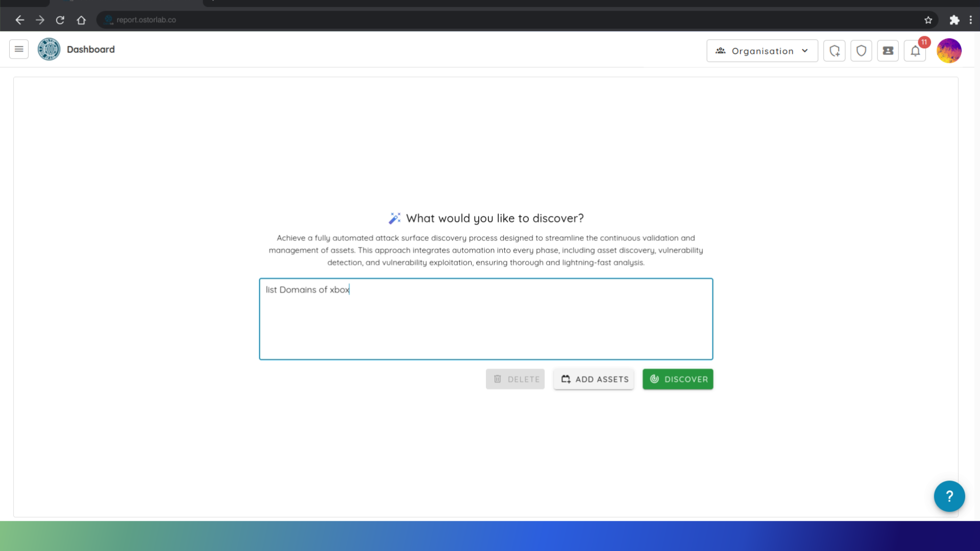Click the Dashboard title text

click(91, 49)
